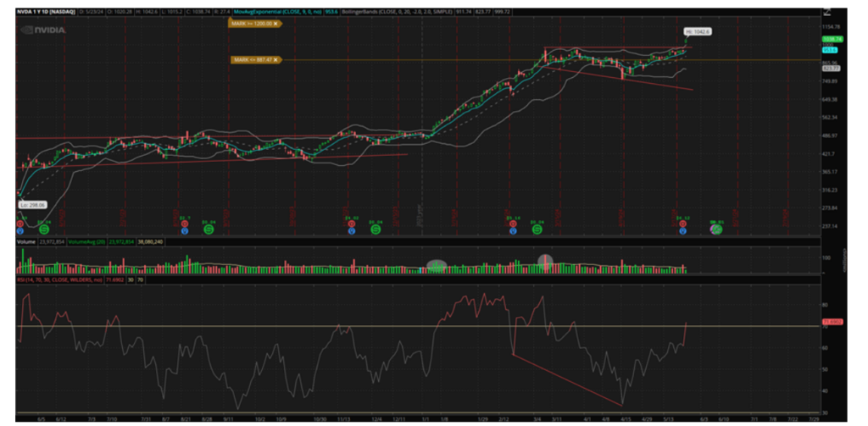Click green dividend icon above the 8/28 date
Image resolution: width=868 pixels, height=426 pixels.
point(209,229)
